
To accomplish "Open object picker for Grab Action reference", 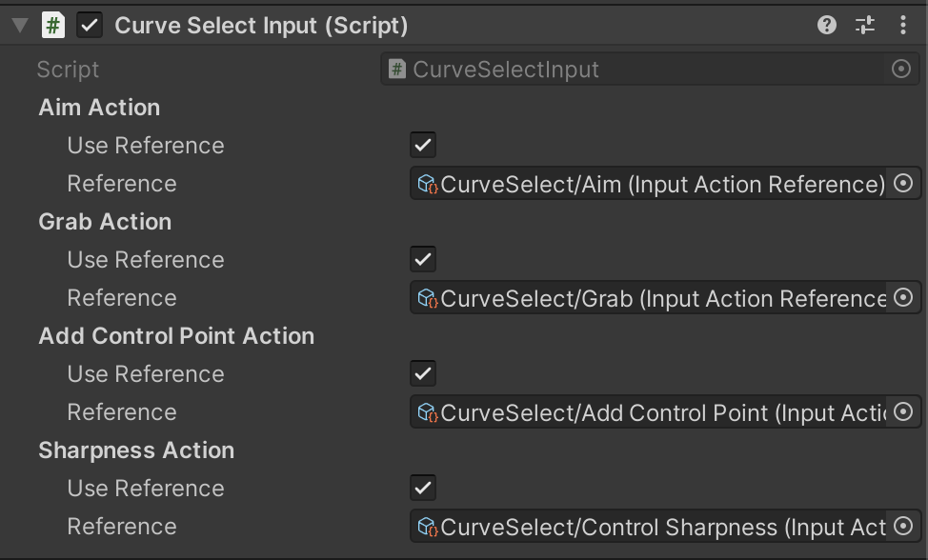I will [x=904, y=298].
